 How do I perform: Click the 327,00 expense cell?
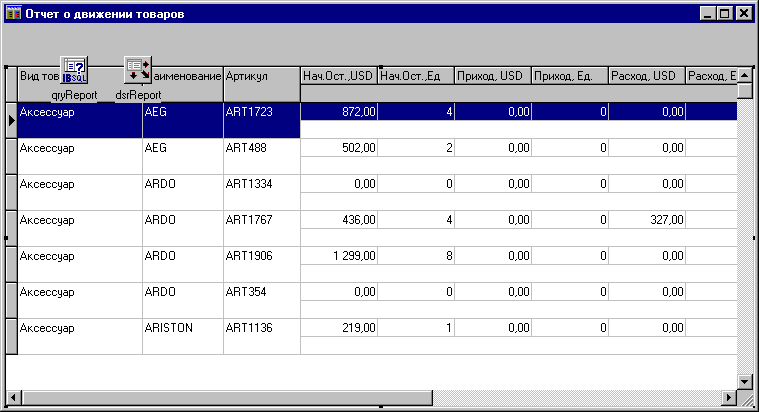click(x=647, y=220)
